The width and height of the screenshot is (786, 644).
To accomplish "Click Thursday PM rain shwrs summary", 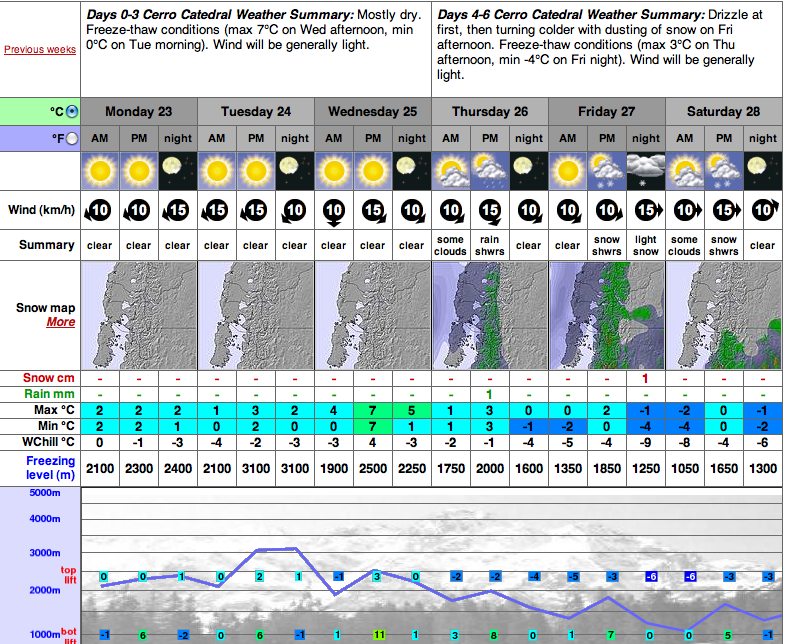I will [x=490, y=246].
